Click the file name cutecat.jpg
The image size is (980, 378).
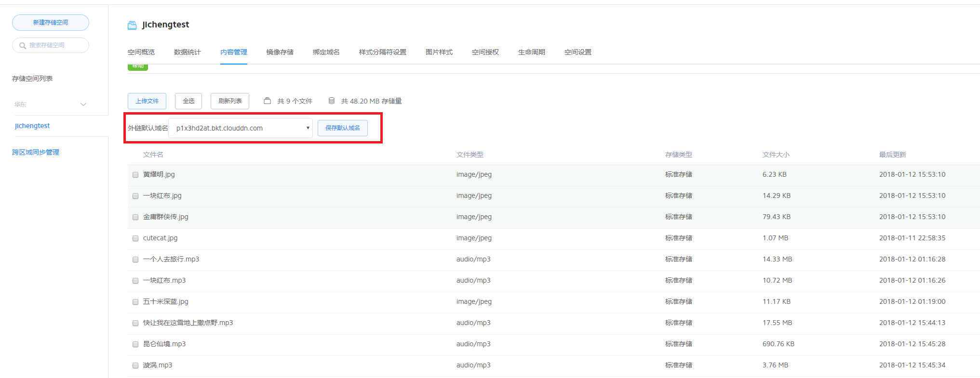pyautogui.click(x=161, y=238)
